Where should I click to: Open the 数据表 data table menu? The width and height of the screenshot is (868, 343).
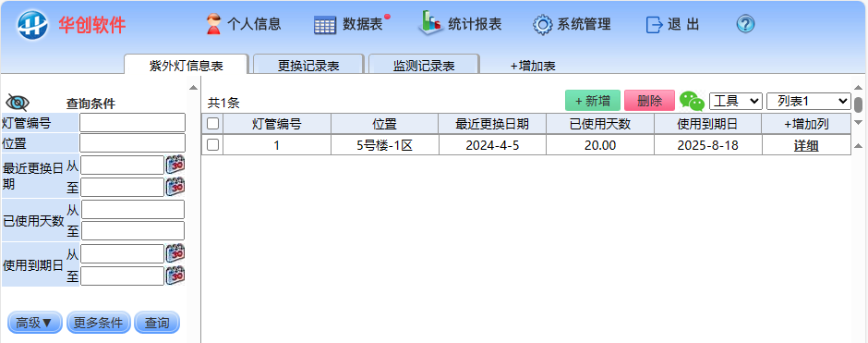click(x=352, y=24)
